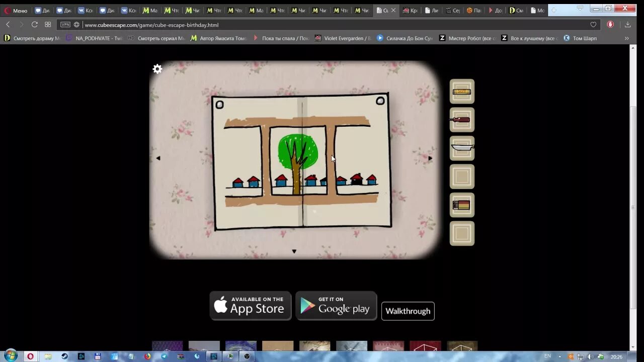Open the tab list menu icon

pos(580,9)
